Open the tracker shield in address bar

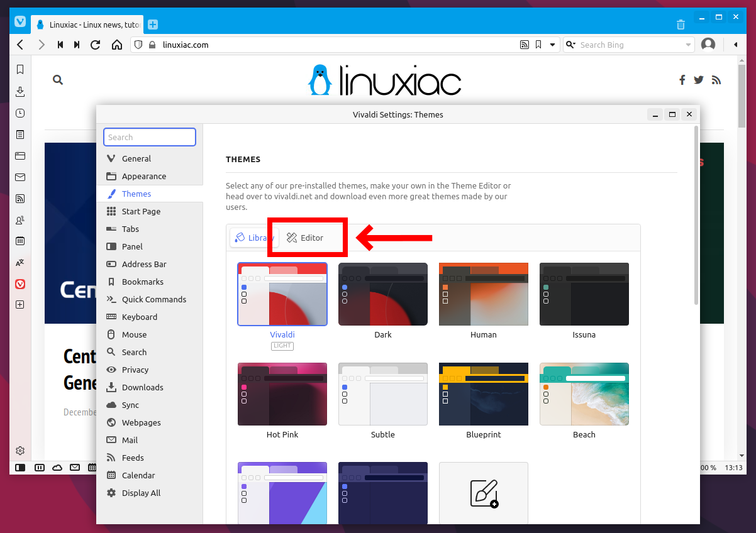coord(139,45)
